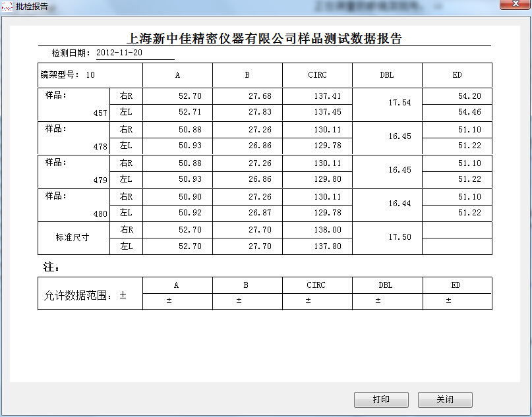Screen dimensions: 532x417
Task: Click the 打印 print button
Action: point(381,399)
